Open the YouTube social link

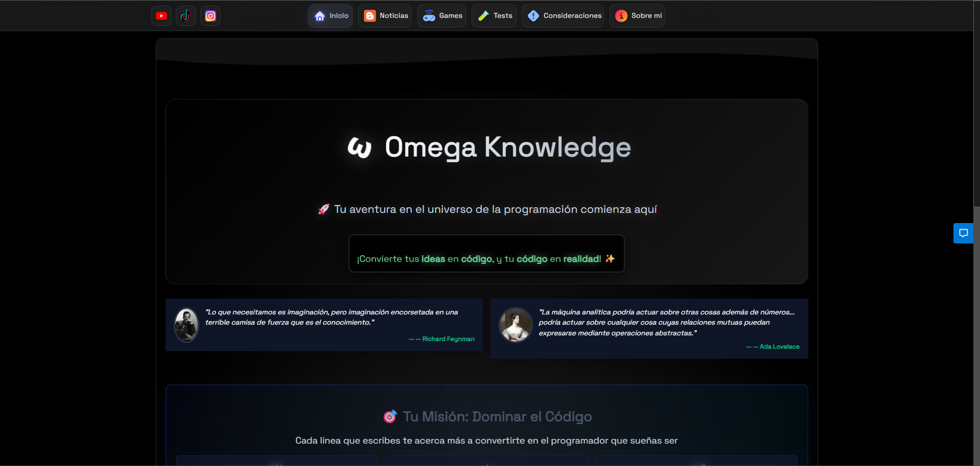click(x=161, y=16)
